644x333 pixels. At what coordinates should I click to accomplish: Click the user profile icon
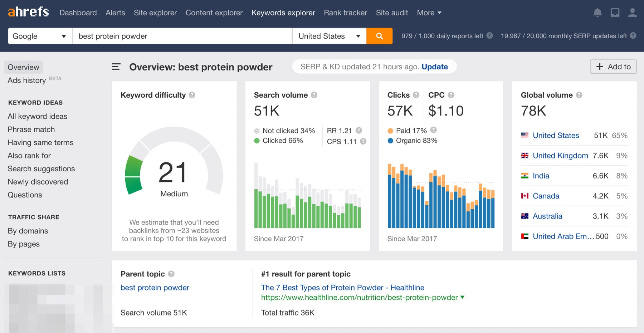(x=632, y=12)
